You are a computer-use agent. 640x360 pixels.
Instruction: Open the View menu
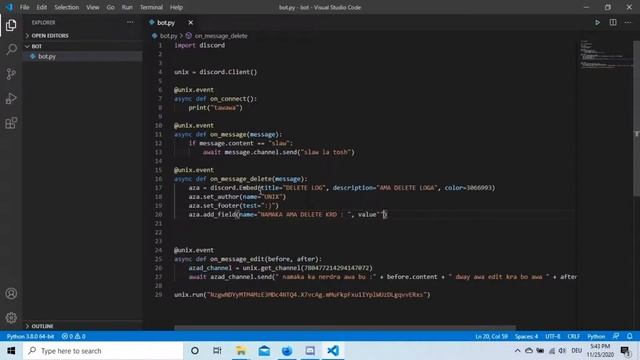93,7
